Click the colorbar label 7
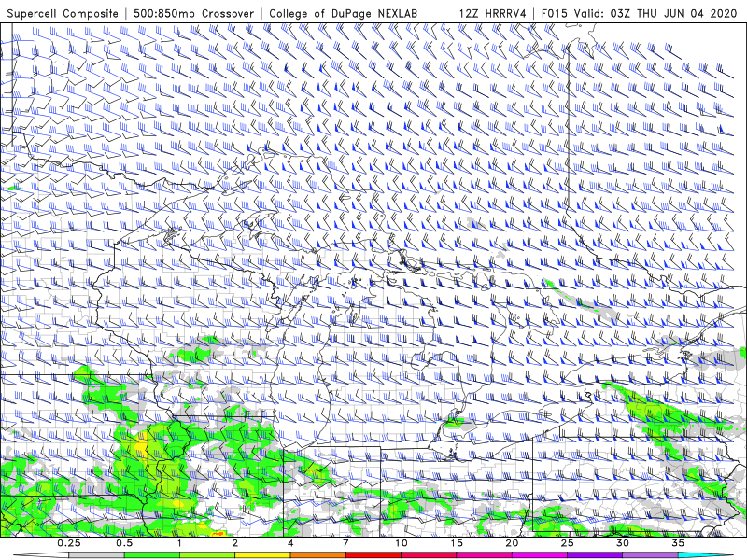The width and height of the screenshot is (747, 560). [x=345, y=543]
